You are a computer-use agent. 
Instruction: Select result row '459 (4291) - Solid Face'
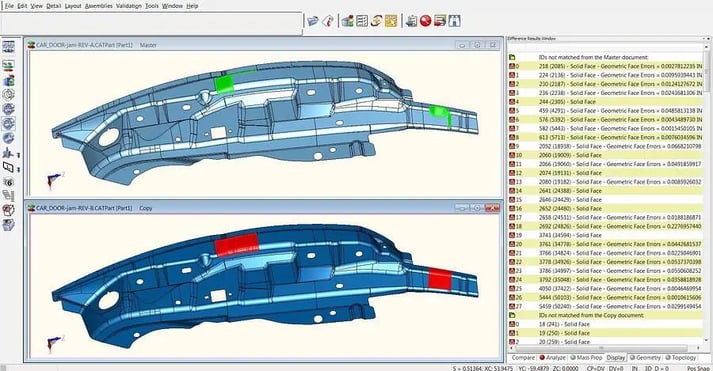[x=606, y=110]
